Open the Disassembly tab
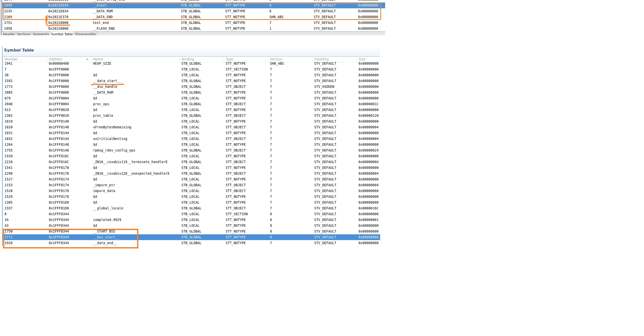 pos(85,34)
